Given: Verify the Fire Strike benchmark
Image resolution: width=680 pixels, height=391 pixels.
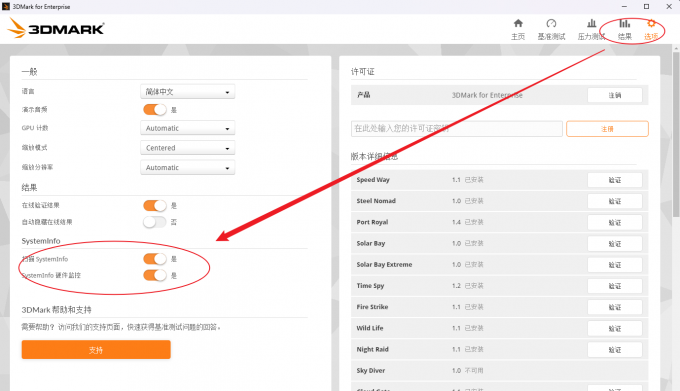Looking at the screenshot, I should 615,307.
